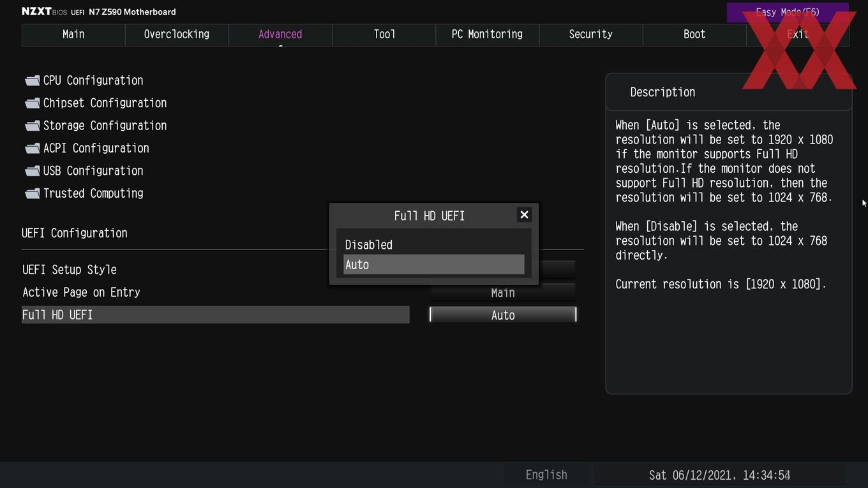Select Auto in the Full HD UEFI popup
Image resolution: width=868 pixels, height=488 pixels.
433,265
